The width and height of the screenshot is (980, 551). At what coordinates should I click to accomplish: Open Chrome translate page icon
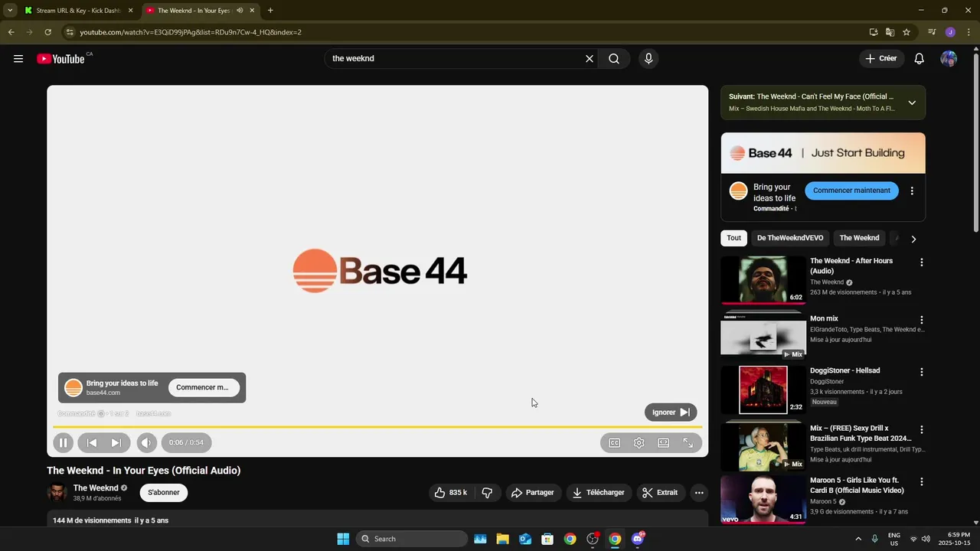[890, 32]
